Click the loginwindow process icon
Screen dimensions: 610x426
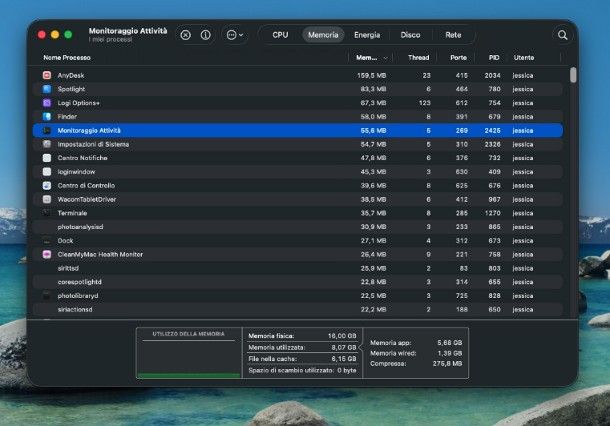tap(47, 172)
